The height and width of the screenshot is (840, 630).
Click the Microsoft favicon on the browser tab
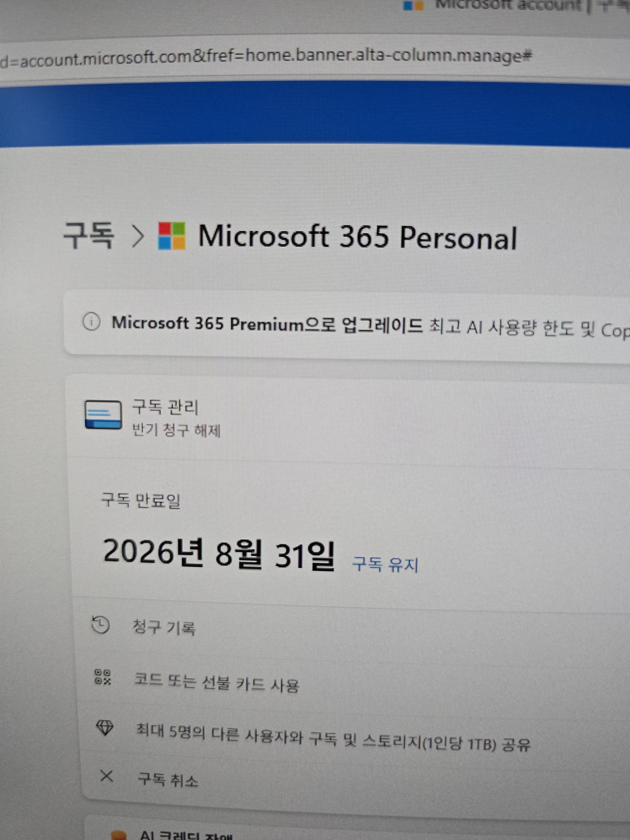click(413, 5)
